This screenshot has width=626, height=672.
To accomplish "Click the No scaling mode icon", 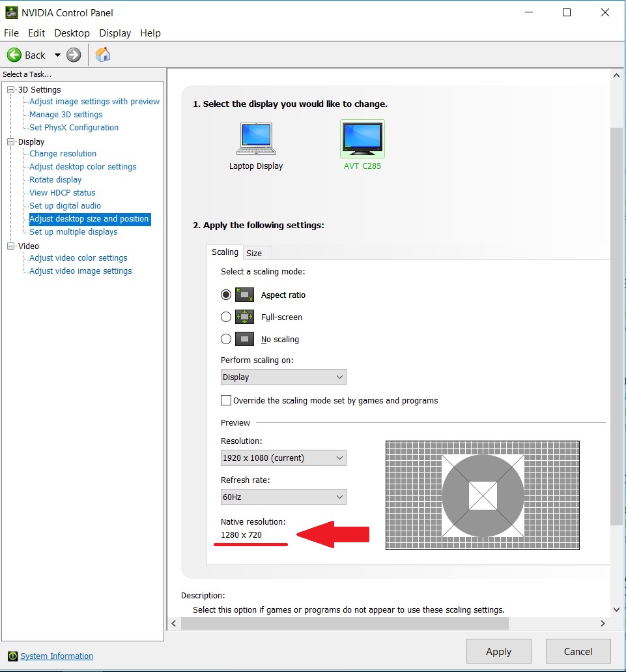I will click(244, 339).
